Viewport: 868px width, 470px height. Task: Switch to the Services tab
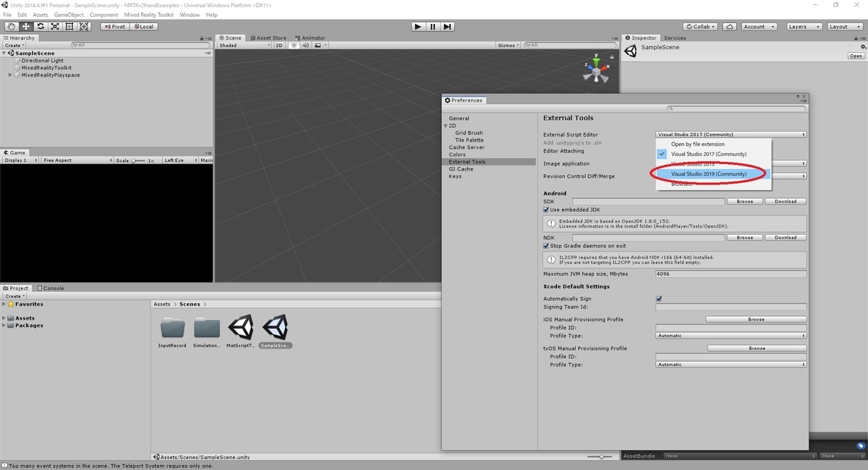click(675, 38)
